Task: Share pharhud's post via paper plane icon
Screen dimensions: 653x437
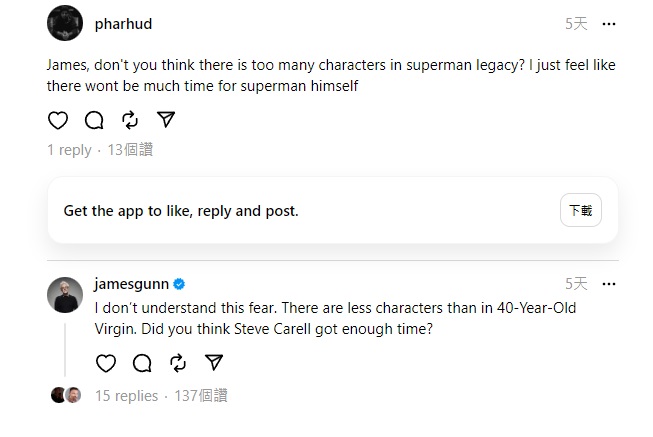Action: click(166, 120)
